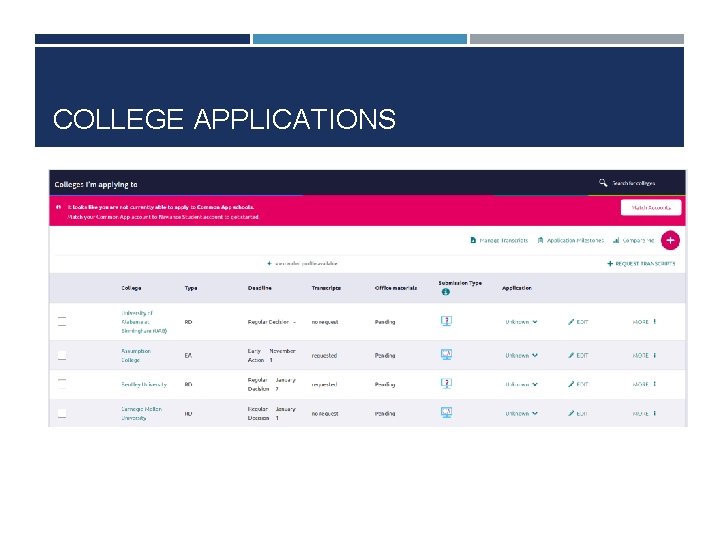
Task: Click the Type column header
Action: [x=191, y=288]
